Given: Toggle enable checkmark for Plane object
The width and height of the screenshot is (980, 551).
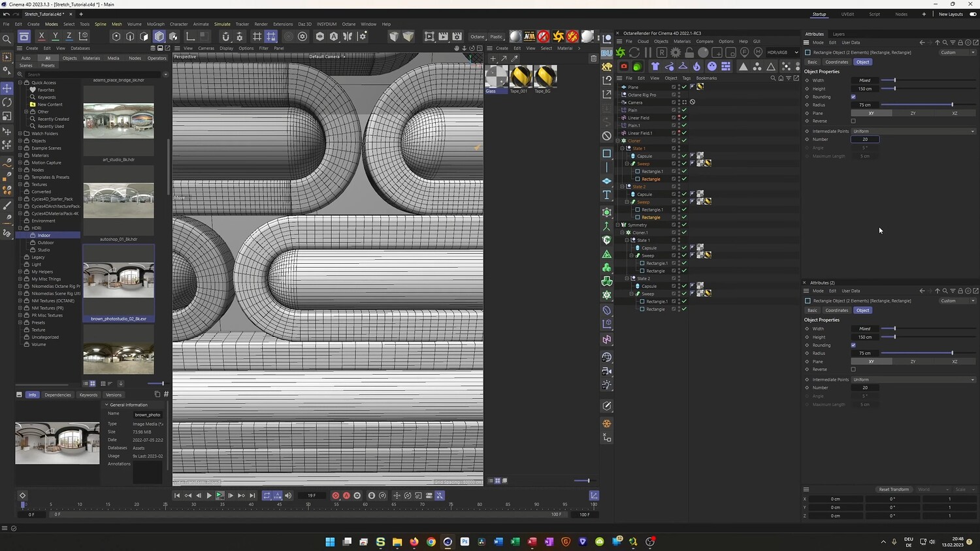Looking at the screenshot, I should pos(684,87).
